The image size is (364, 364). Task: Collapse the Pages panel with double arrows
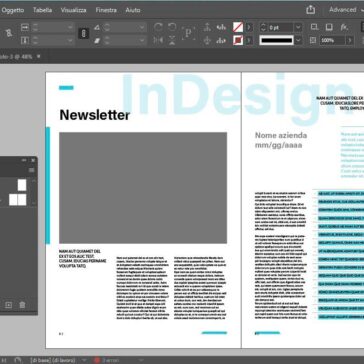[x=24, y=160]
